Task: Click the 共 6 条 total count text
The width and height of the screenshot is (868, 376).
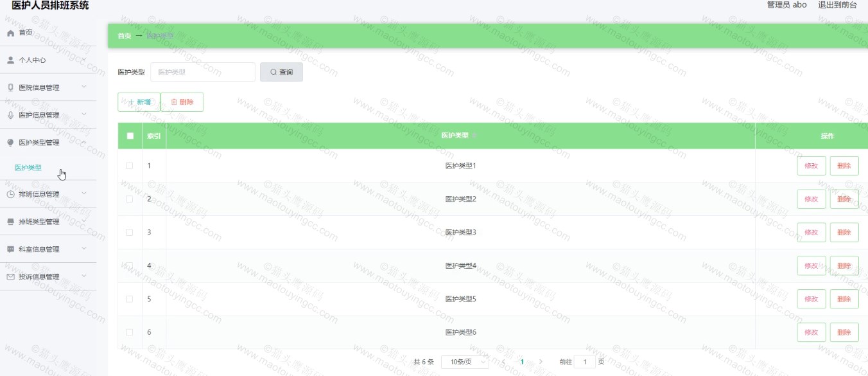Action: (424, 362)
